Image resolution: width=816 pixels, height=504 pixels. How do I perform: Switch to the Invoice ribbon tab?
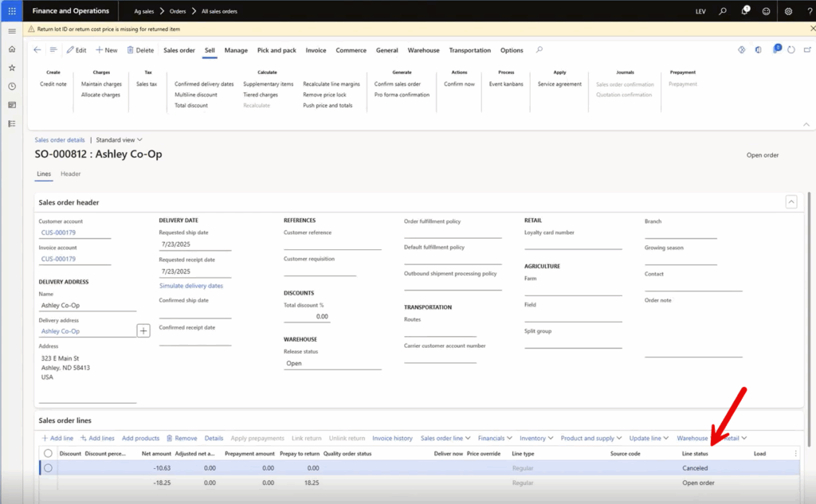click(316, 50)
